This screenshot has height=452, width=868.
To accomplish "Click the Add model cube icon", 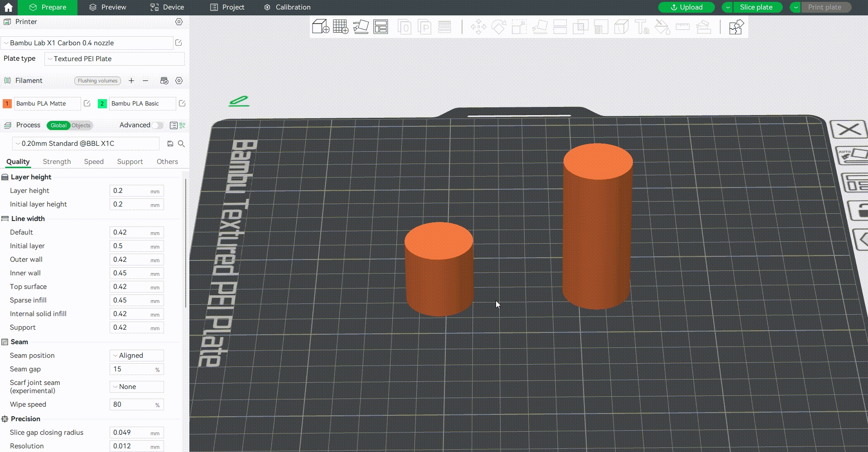I will [x=321, y=27].
